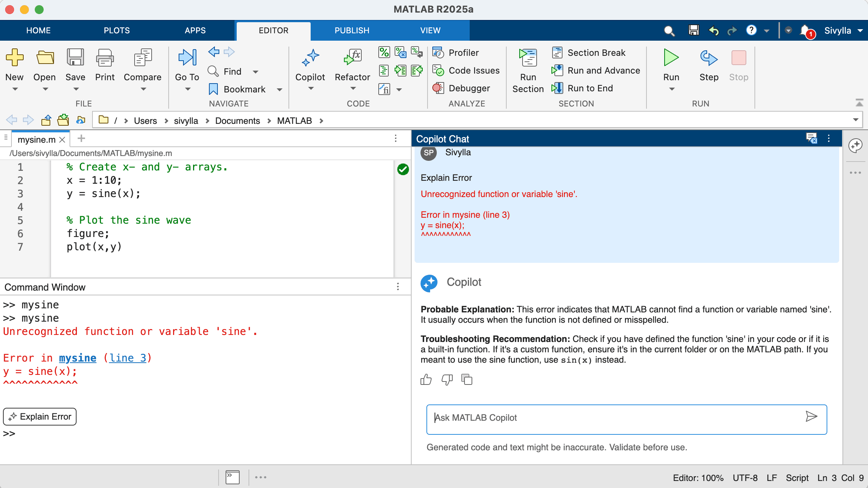The height and width of the screenshot is (488, 868).
Task: Expand the New file dropdown
Action: (15, 89)
